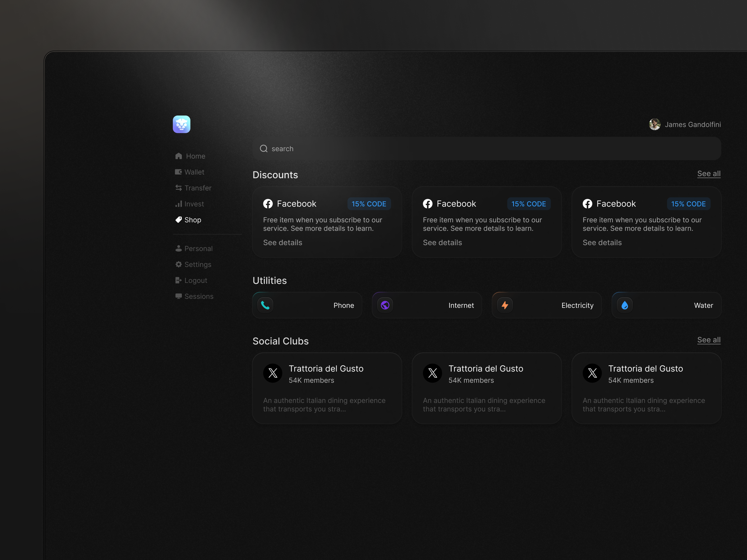See details on second Facebook discount
This screenshot has width=747, height=560.
coord(442,242)
